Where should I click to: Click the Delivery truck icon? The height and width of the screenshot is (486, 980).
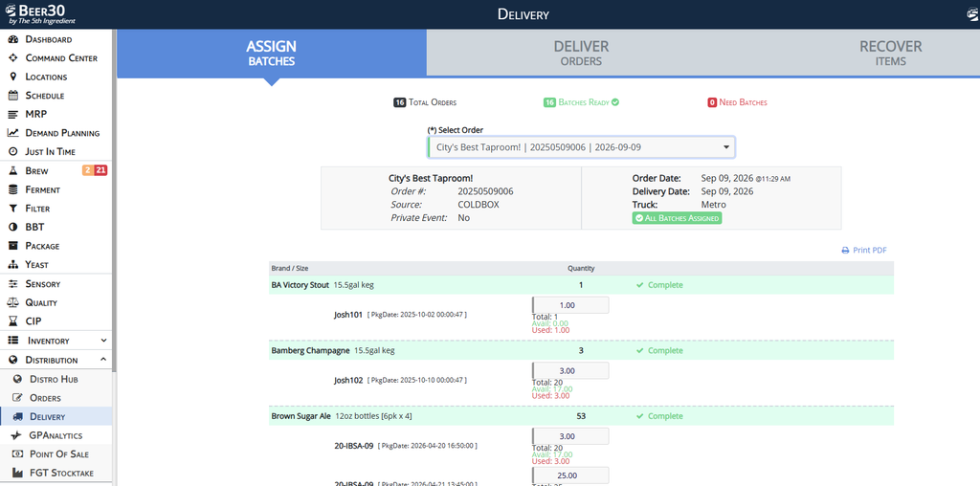click(x=17, y=417)
